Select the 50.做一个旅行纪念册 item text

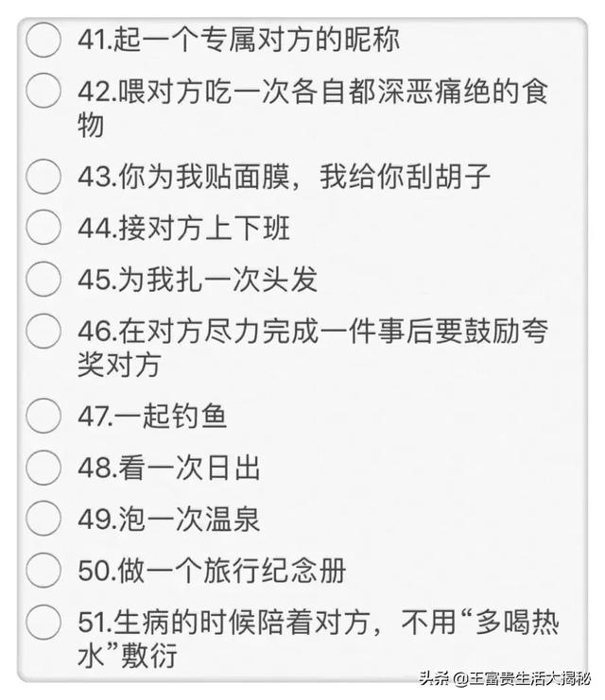click(212, 570)
